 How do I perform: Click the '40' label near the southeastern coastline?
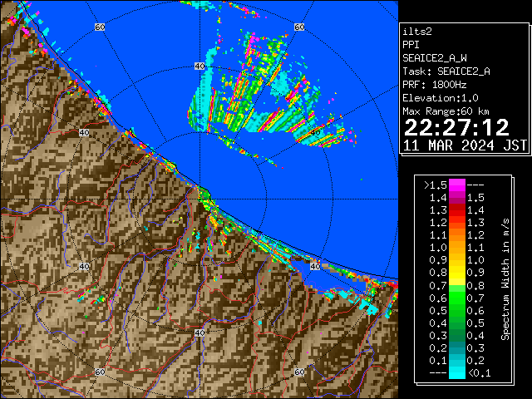pos(315,266)
